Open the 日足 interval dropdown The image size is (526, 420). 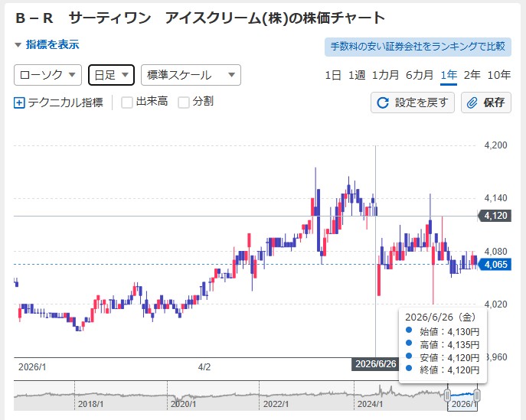tap(111, 75)
